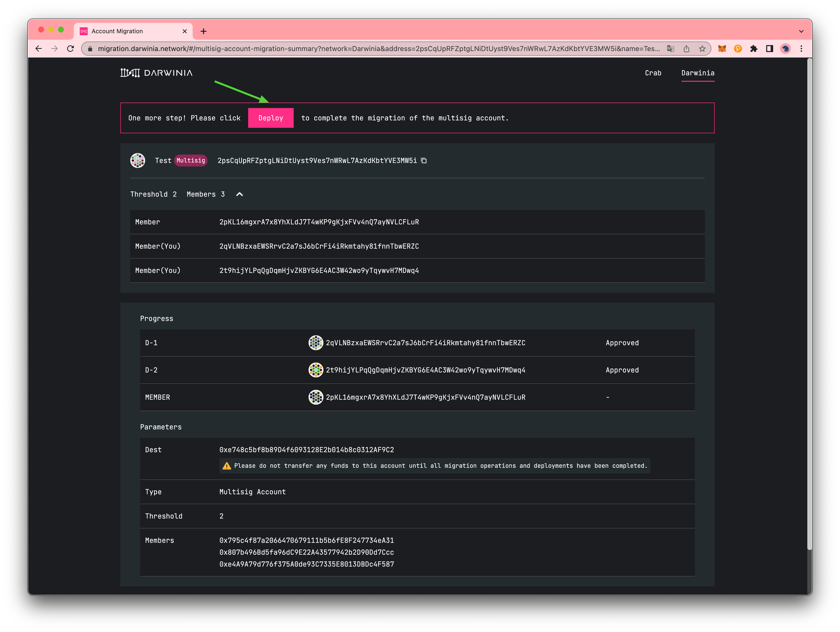Click the D-2 approver identicon
The width and height of the screenshot is (840, 632).
pos(315,370)
